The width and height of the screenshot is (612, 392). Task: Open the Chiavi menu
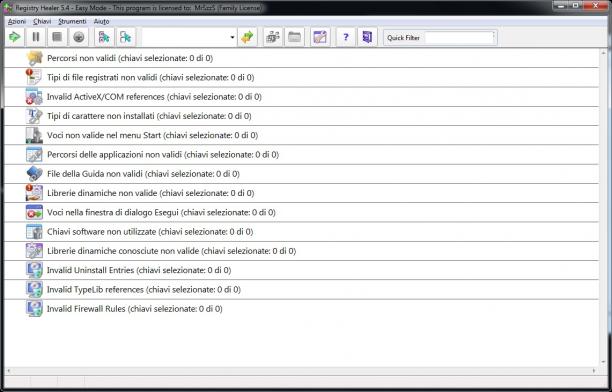(42, 21)
